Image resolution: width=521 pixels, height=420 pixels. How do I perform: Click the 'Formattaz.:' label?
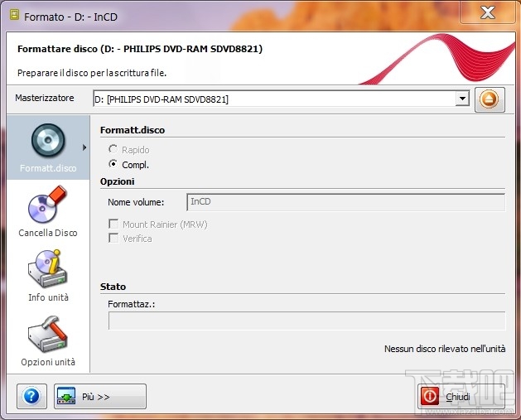132,304
